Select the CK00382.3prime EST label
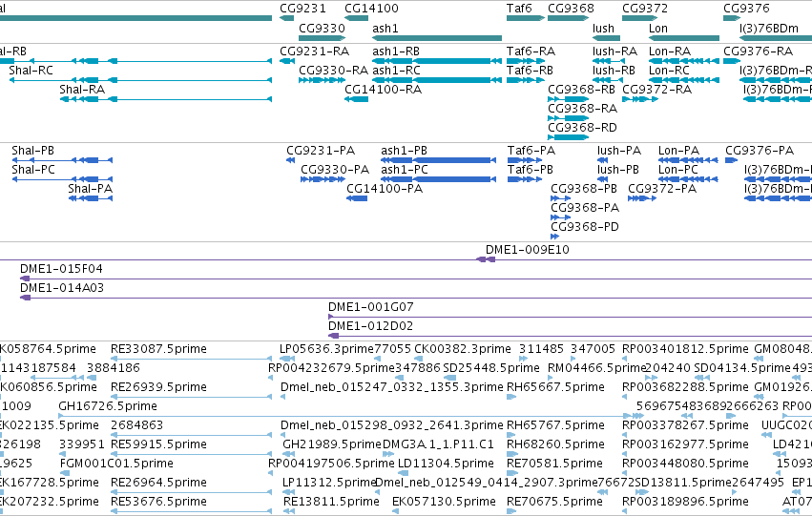 point(463,349)
